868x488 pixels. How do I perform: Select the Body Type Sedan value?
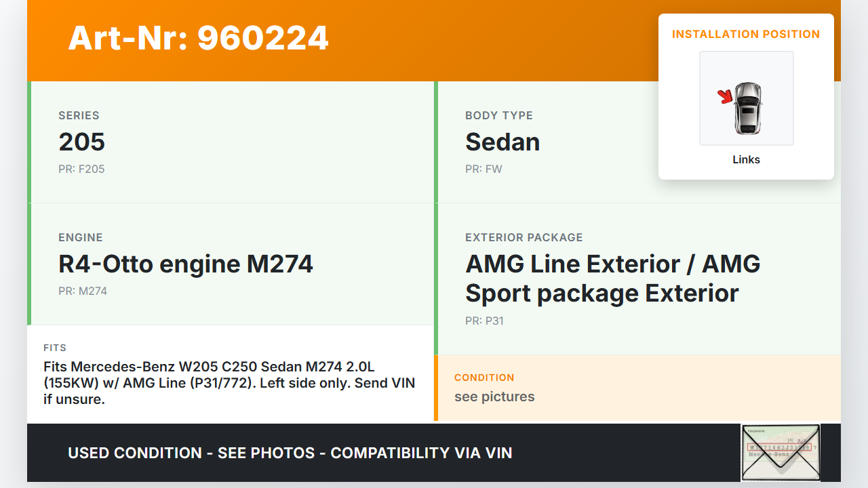(x=502, y=142)
